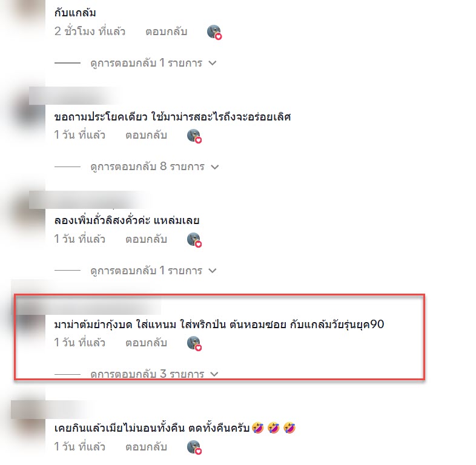Click creator heart avatar under ถั่วลิสงคั่ว comment
This screenshot has height=465, width=476.
pyautogui.click(x=194, y=240)
